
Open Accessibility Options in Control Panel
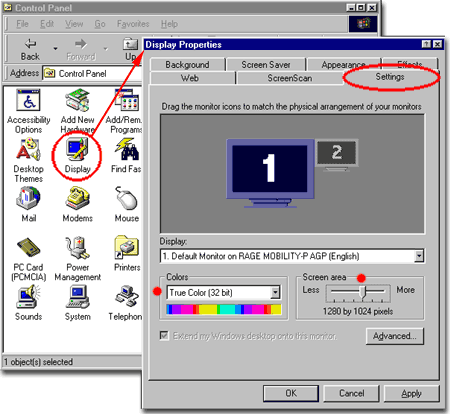(29, 111)
